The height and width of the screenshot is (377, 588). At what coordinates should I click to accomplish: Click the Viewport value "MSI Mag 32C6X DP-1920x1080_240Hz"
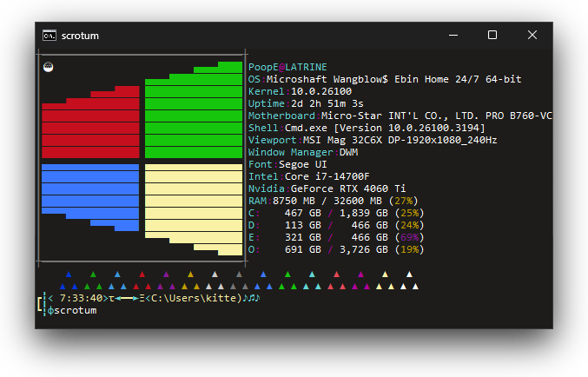pos(400,140)
